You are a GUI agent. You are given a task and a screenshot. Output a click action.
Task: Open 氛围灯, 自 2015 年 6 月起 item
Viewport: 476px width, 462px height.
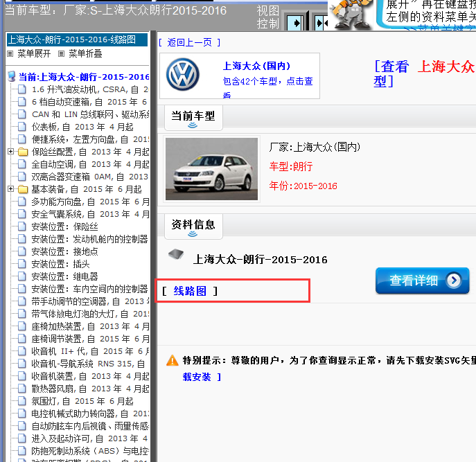click(x=82, y=401)
